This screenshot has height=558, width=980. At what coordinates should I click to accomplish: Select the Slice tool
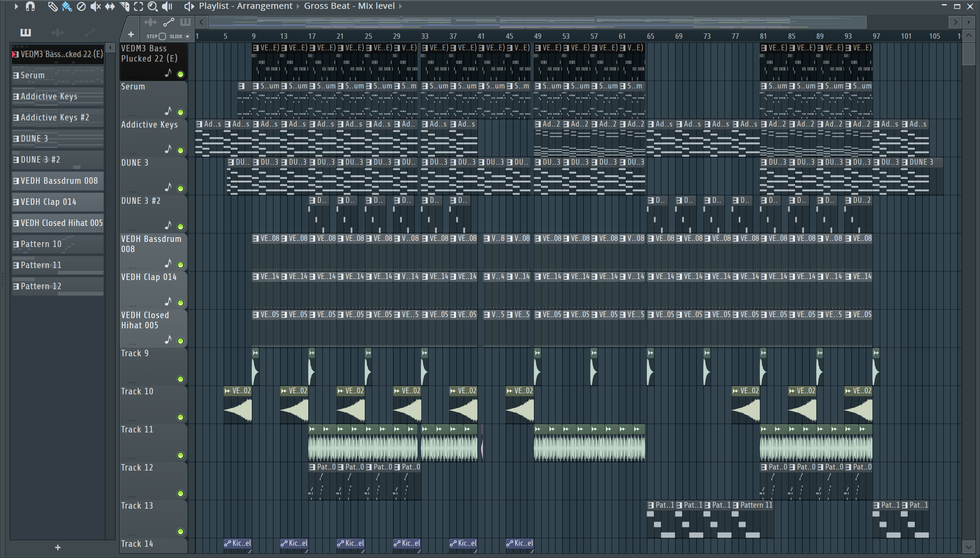coord(124,6)
